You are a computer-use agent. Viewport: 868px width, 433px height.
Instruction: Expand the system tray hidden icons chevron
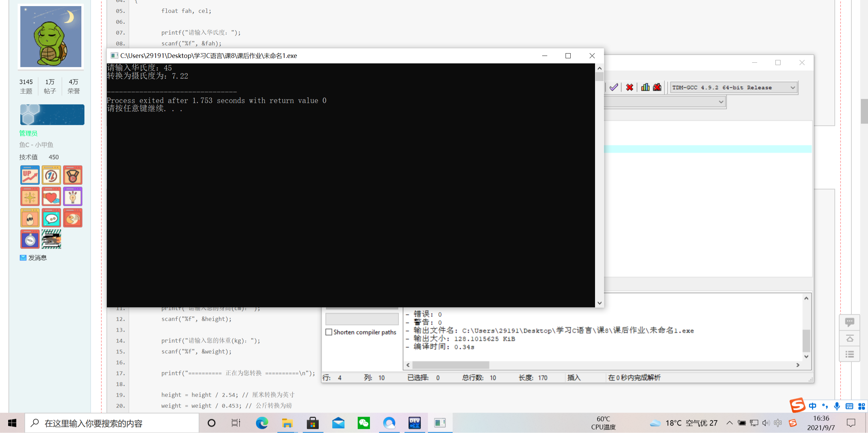tap(729, 423)
